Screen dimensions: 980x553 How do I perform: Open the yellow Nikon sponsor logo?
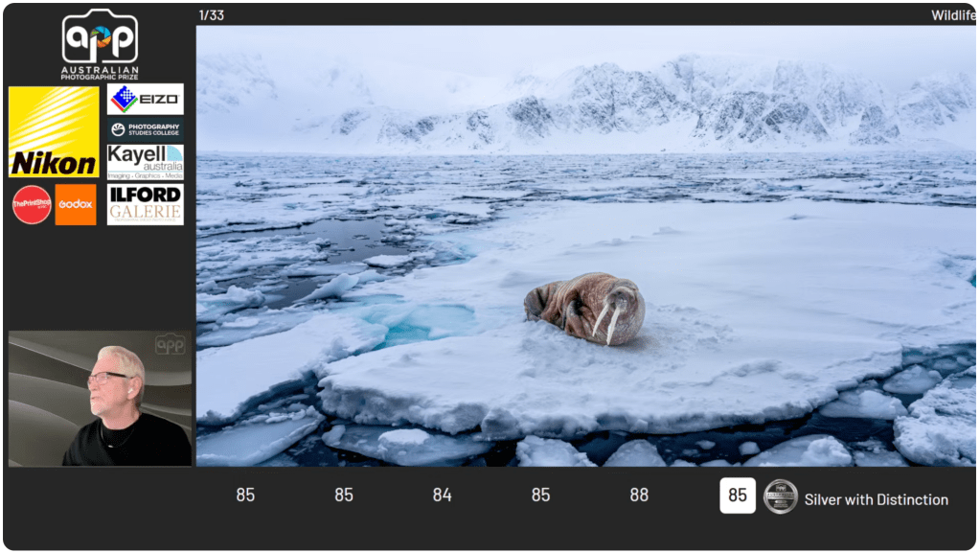[x=54, y=132]
